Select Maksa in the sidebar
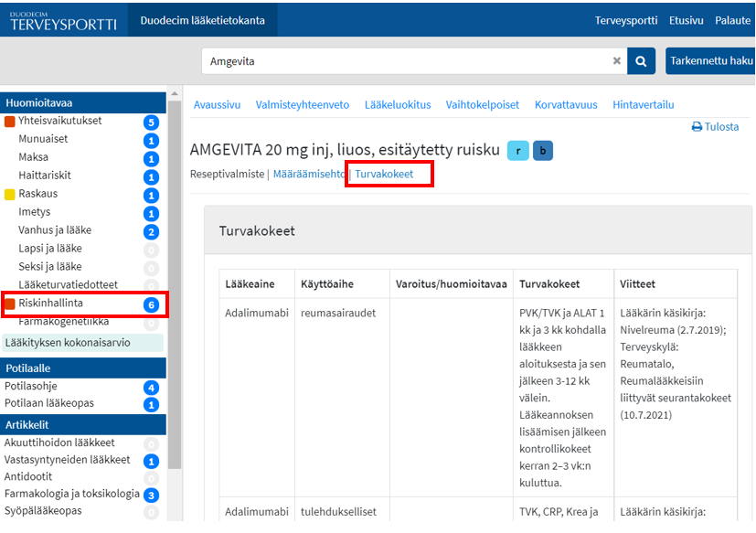The image size is (756, 533). (33, 157)
